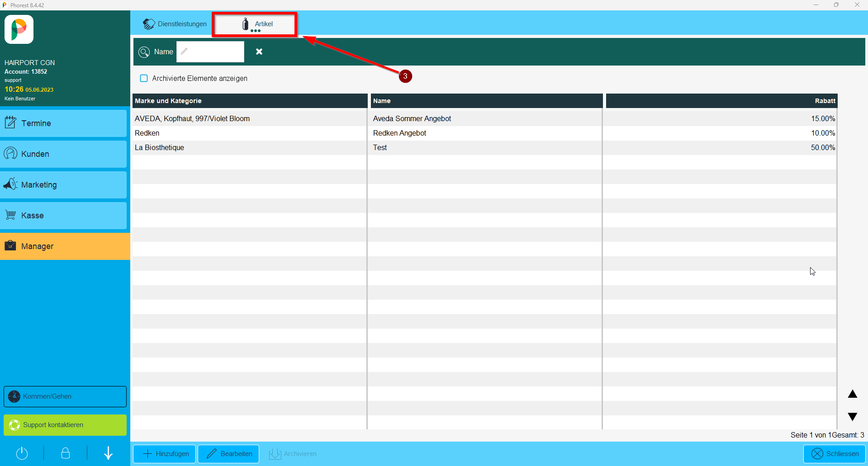Click the Phorest logo icon
This screenshot has width=868, height=466.
[19, 29]
